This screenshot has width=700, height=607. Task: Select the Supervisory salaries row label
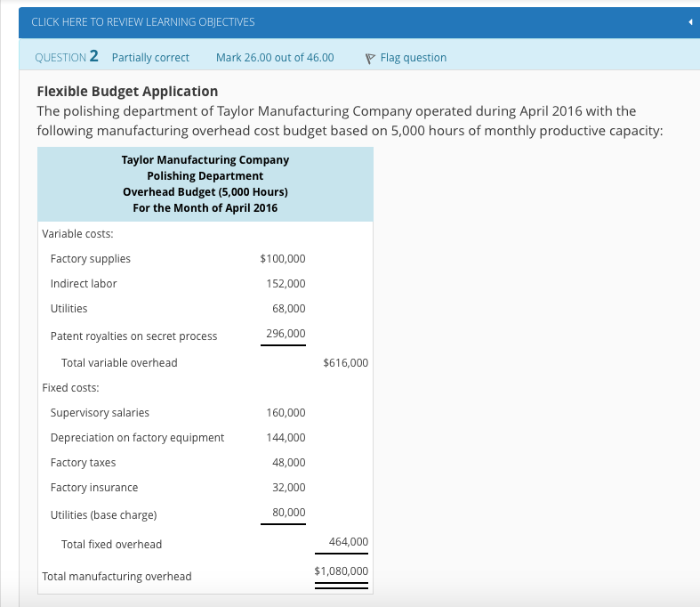[100, 413]
